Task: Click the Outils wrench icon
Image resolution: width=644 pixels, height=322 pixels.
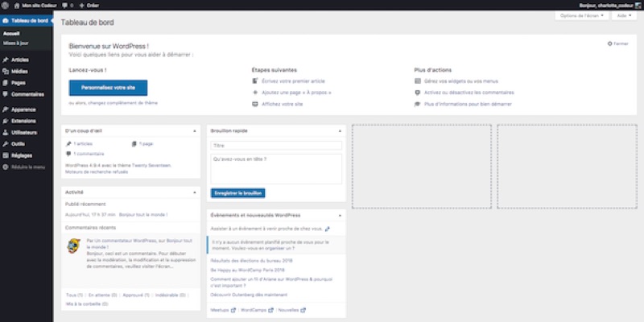Action: click(6, 143)
